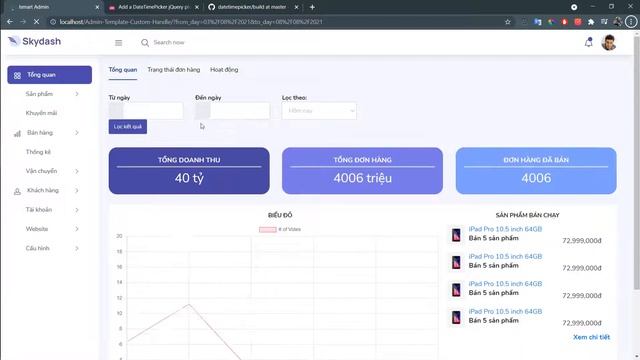Click the Đơn hàng đã bán card
This screenshot has height=360, width=640.
coord(536,171)
